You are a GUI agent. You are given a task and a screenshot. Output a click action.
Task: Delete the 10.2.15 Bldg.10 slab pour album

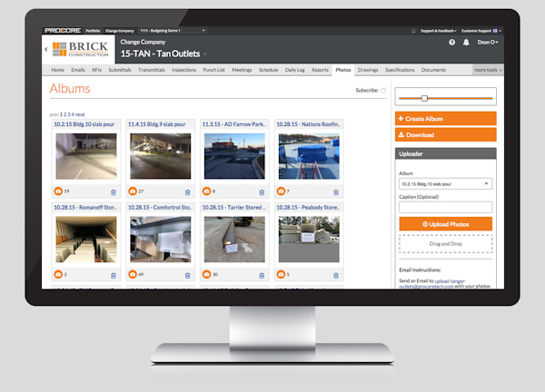[x=114, y=192]
